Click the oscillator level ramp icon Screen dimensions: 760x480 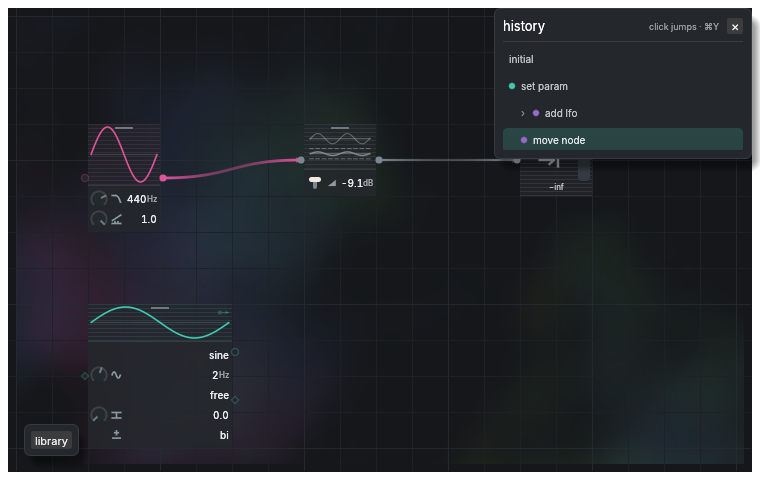click(116, 220)
